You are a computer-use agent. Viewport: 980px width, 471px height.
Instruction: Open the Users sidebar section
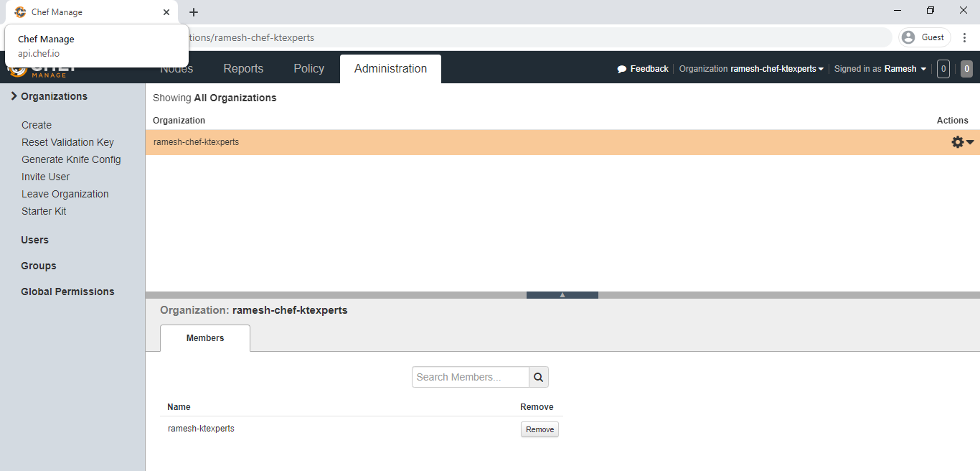coord(34,240)
